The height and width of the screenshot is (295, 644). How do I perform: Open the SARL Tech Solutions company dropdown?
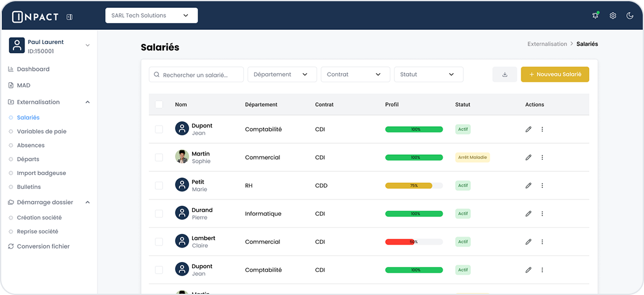(x=152, y=16)
